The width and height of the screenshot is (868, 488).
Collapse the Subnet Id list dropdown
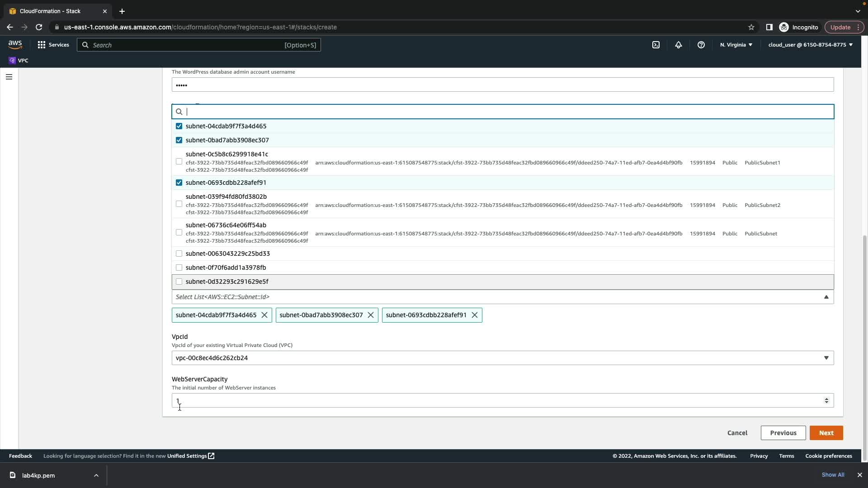pos(826,297)
